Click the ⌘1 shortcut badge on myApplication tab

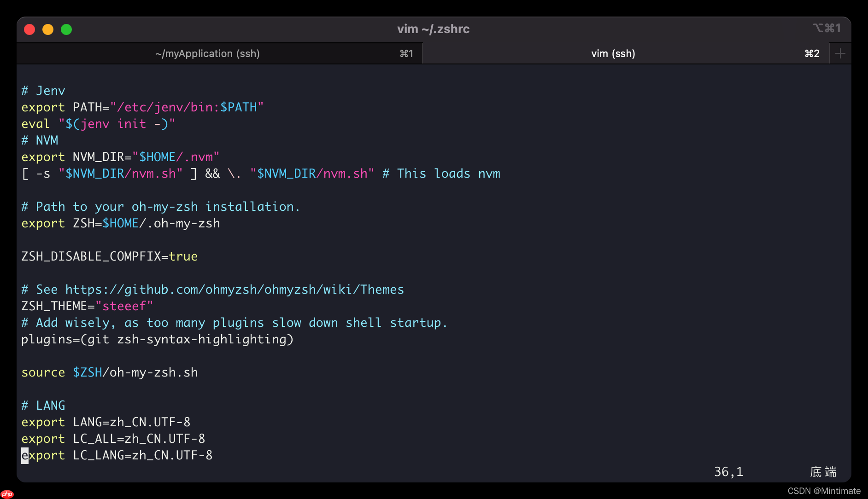[405, 53]
